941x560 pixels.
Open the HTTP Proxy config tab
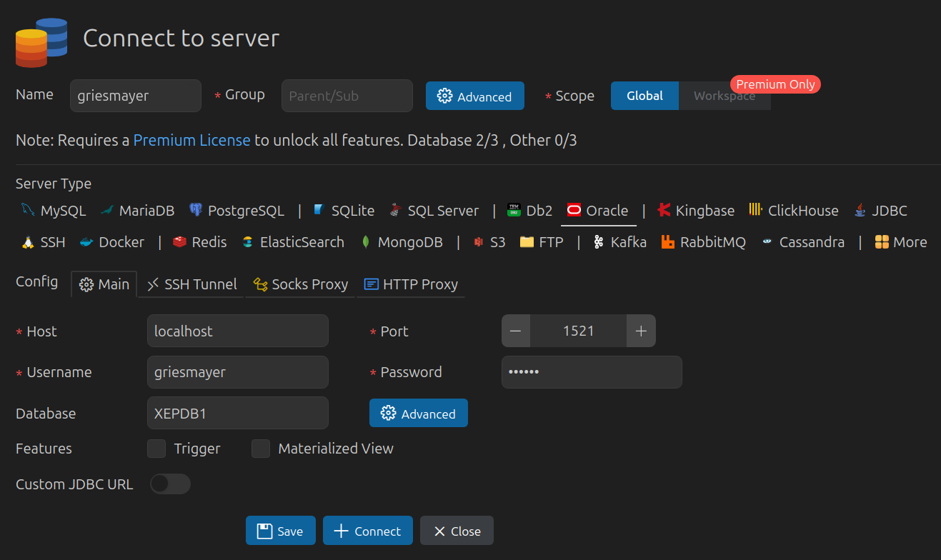click(411, 284)
